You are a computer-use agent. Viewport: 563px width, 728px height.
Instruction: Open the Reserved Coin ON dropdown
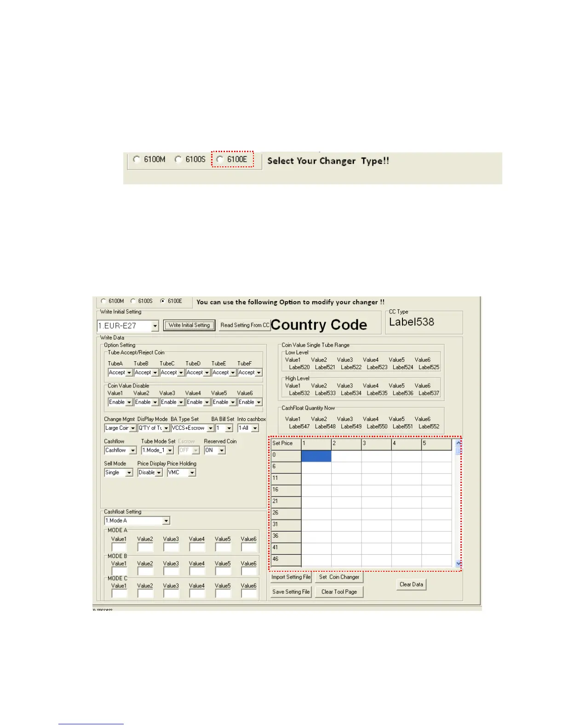[222, 450]
